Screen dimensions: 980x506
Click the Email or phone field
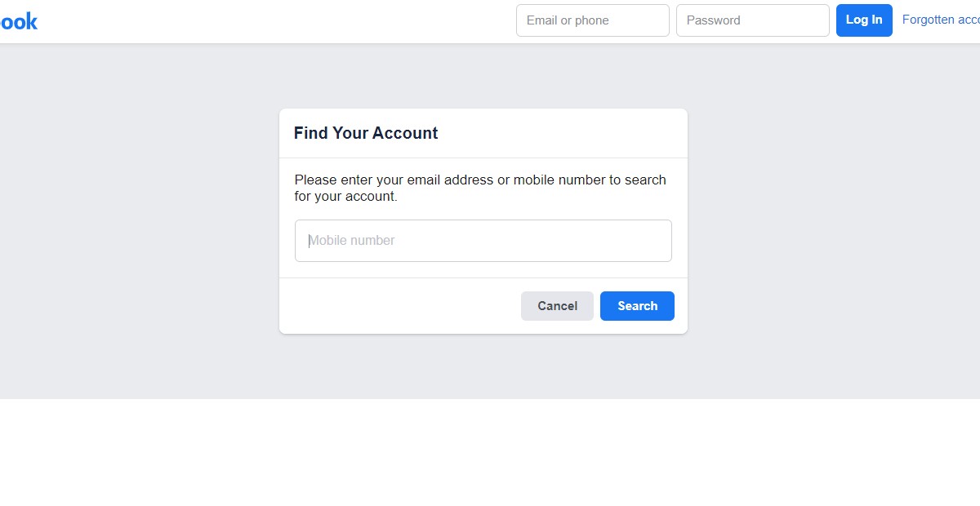[x=592, y=20]
